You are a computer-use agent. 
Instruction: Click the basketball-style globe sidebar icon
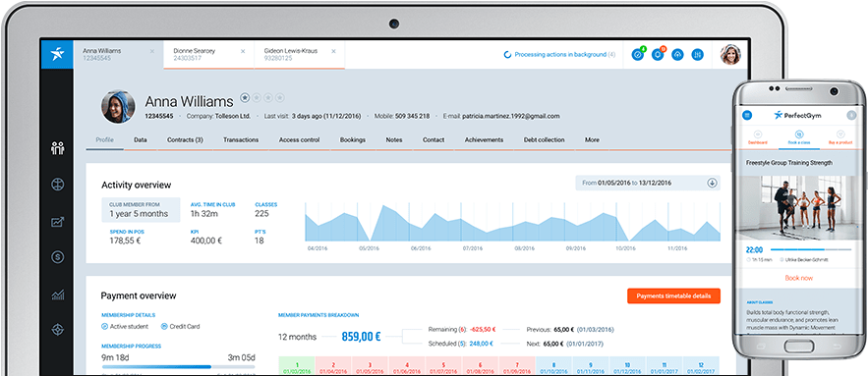[58, 185]
